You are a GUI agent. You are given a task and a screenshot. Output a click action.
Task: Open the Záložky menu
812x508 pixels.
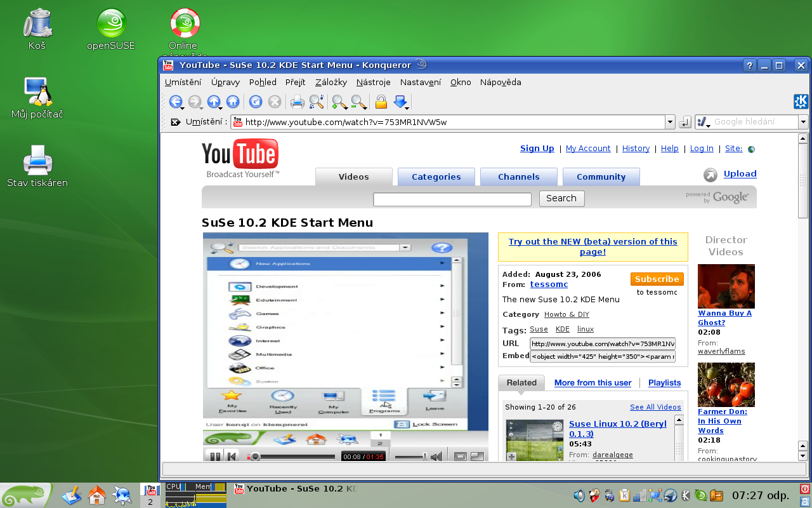click(x=331, y=82)
